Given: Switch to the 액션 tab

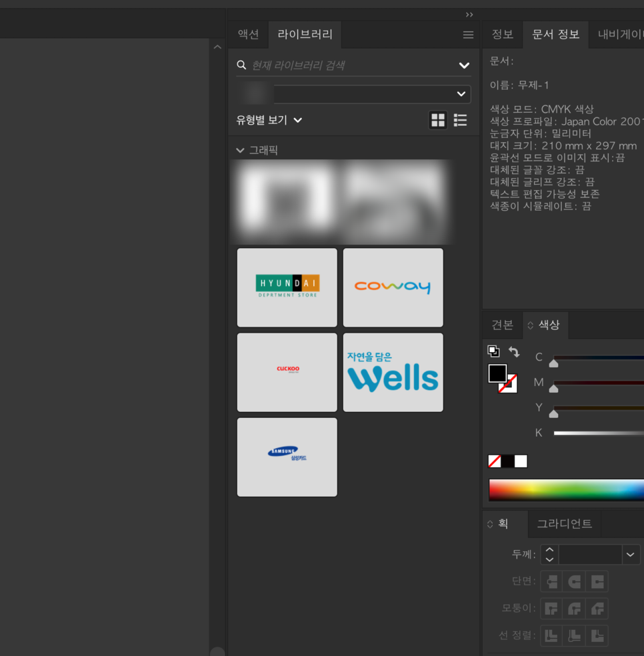Looking at the screenshot, I should tap(248, 34).
